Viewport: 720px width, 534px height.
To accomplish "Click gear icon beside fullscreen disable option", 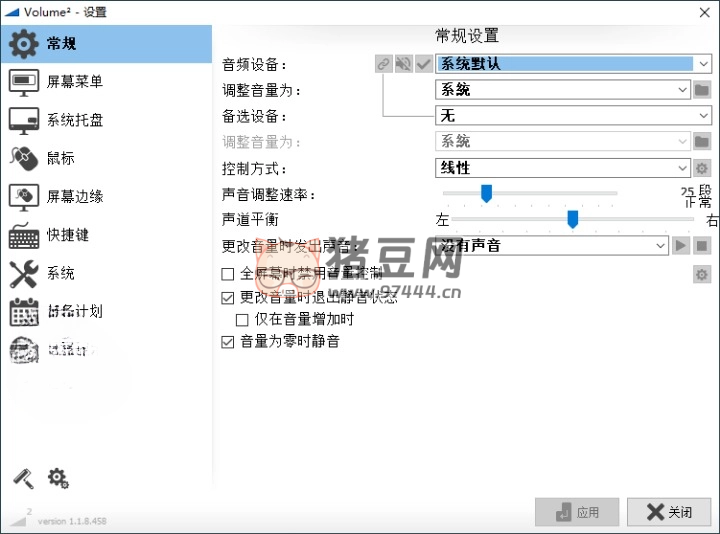I will (702, 274).
